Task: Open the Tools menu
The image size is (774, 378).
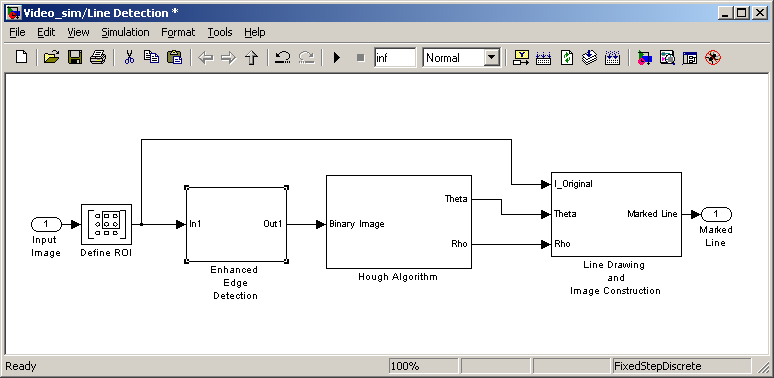Action: click(x=220, y=32)
